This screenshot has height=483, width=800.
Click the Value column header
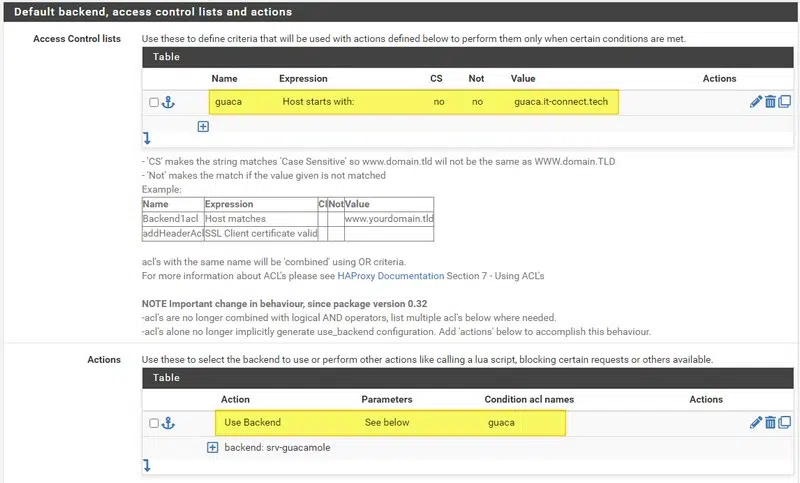523,79
